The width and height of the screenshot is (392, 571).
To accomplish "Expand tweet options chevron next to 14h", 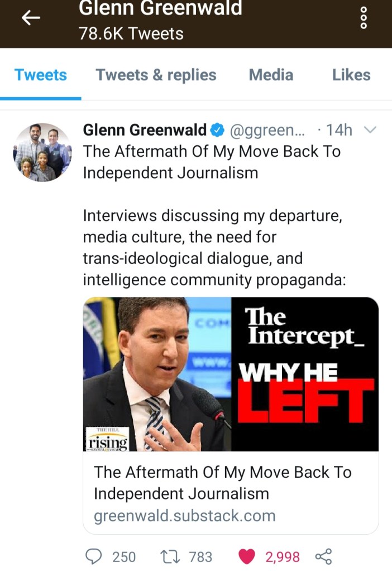I will (370, 129).
